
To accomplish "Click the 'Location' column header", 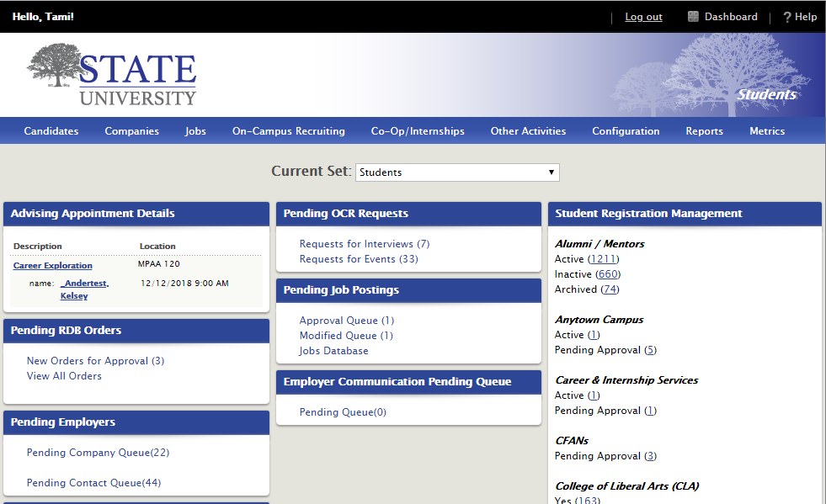I will (157, 246).
